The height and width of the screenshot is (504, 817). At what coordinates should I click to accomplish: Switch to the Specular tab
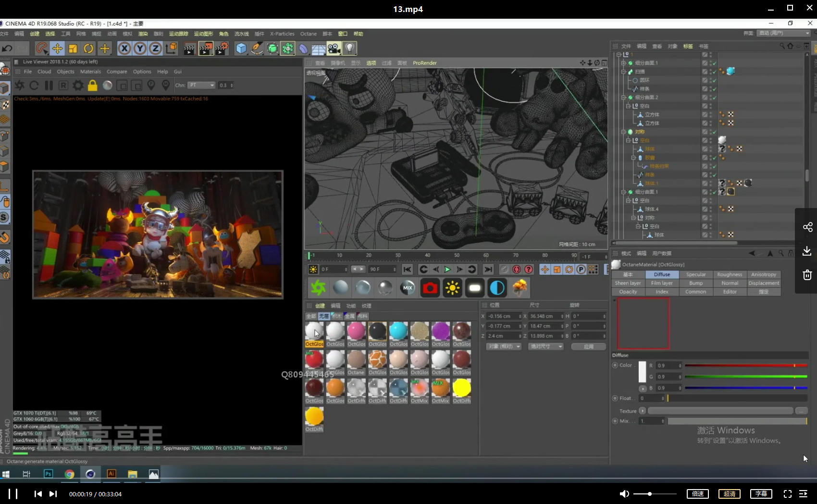(x=695, y=275)
